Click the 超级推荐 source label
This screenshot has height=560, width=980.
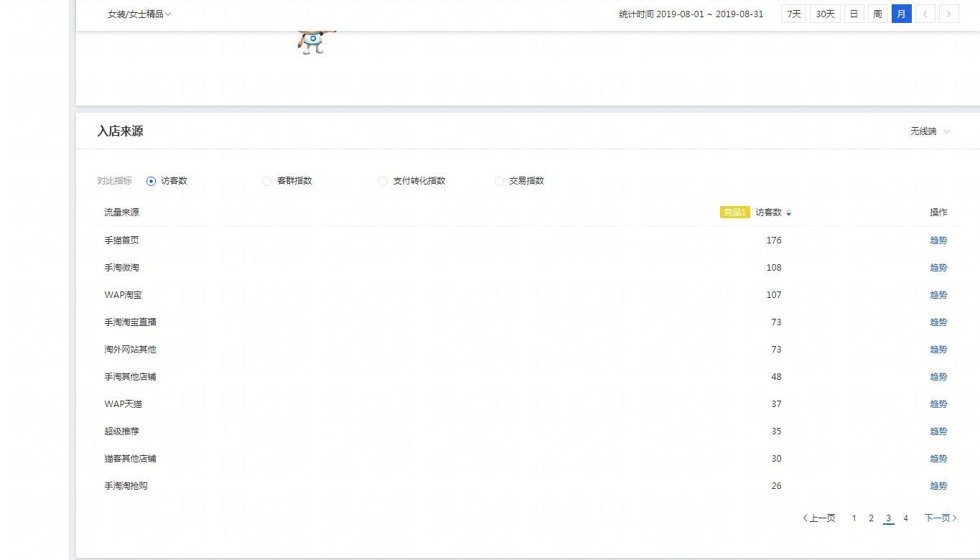(x=121, y=431)
